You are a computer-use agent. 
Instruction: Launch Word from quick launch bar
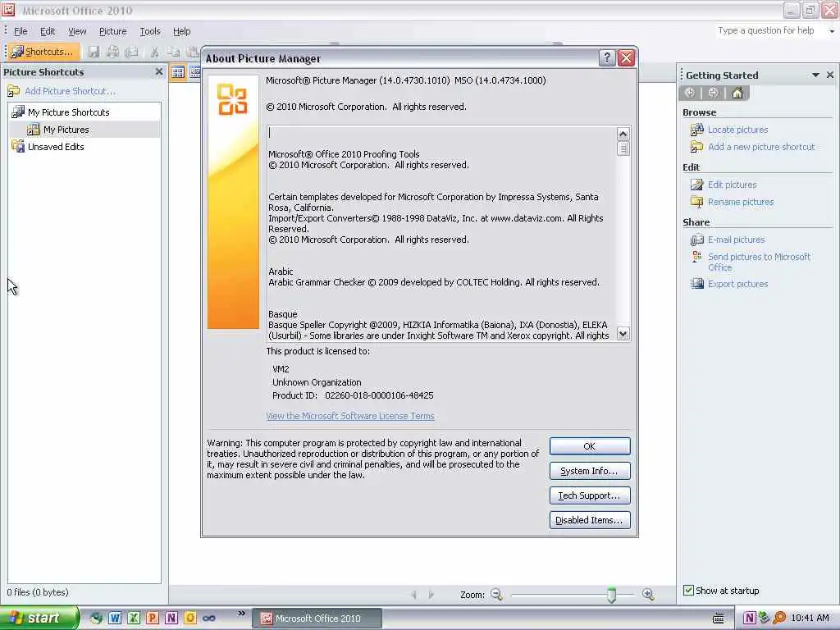coord(115,619)
